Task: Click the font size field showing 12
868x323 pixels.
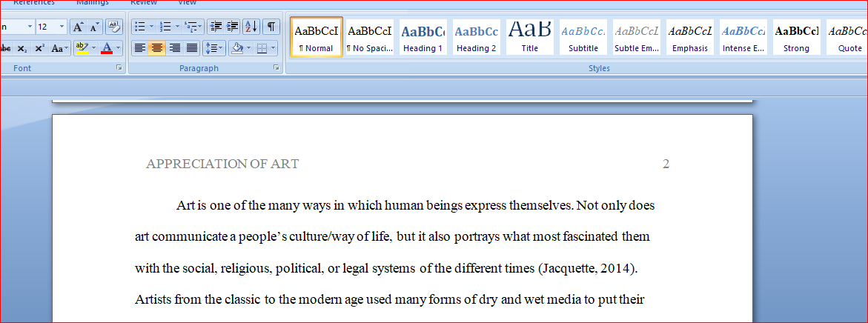Action: click(45, 27)
